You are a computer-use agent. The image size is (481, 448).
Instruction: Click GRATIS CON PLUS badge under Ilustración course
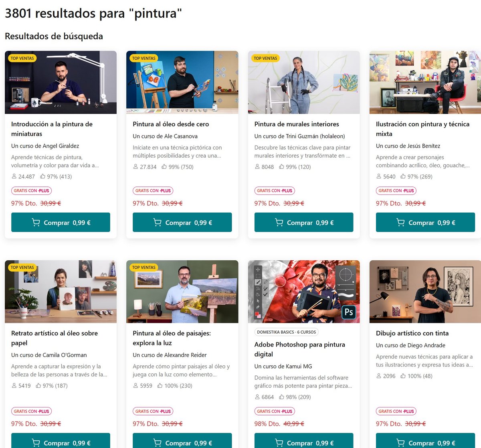point(396,191)
